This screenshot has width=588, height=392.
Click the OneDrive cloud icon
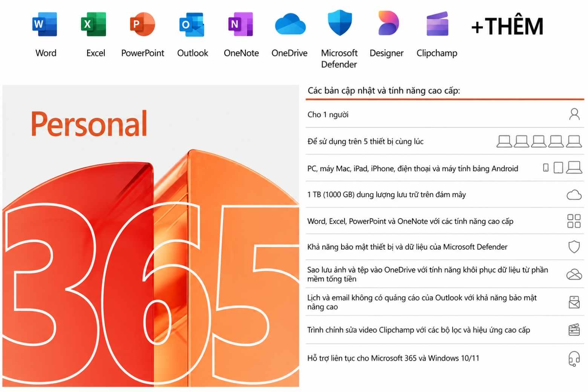click(290, 24)
